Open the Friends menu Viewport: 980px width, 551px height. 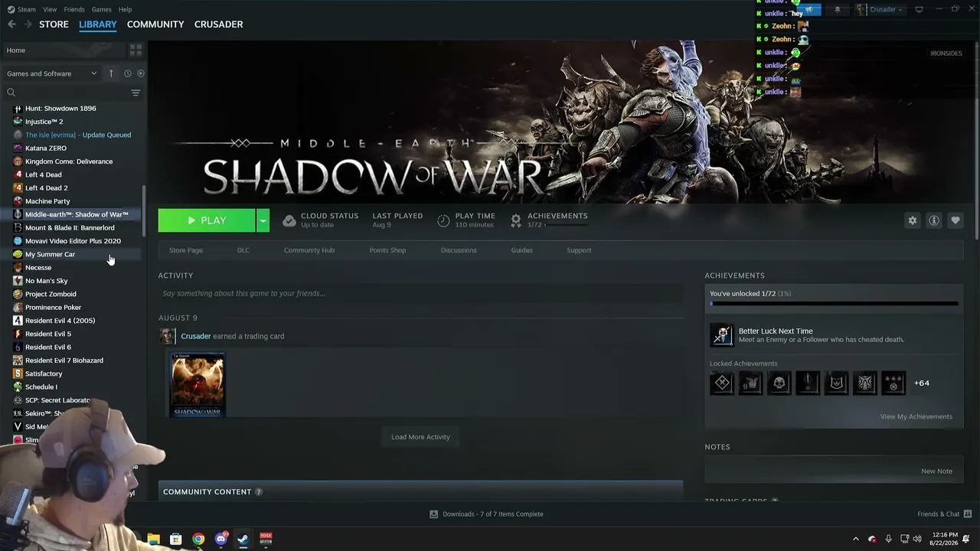74,9
